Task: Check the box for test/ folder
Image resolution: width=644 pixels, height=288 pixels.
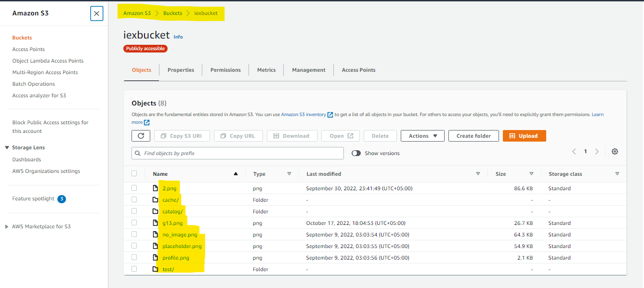Action: pyautogui.click(x=134, y=269)
